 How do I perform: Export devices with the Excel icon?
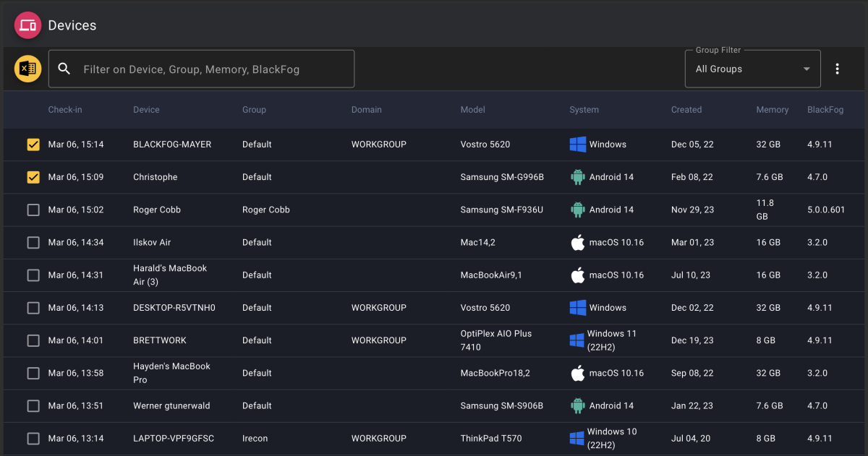click(x=28, y=69)
